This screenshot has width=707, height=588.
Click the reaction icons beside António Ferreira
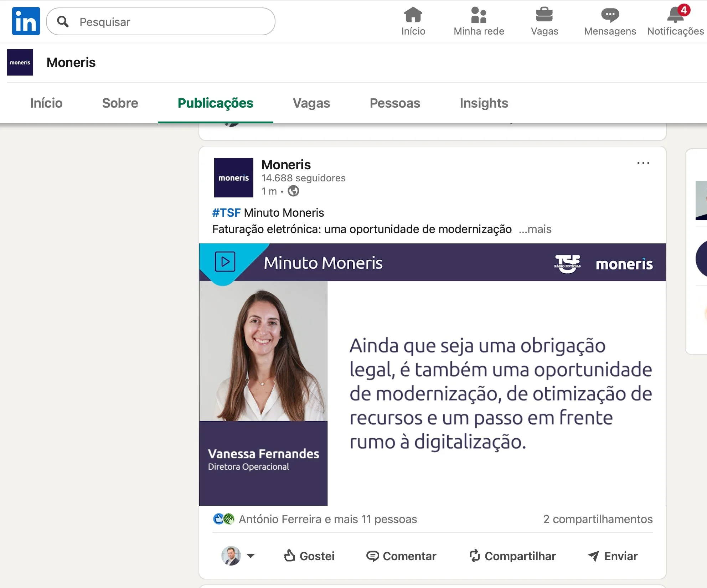click(223, 519)
